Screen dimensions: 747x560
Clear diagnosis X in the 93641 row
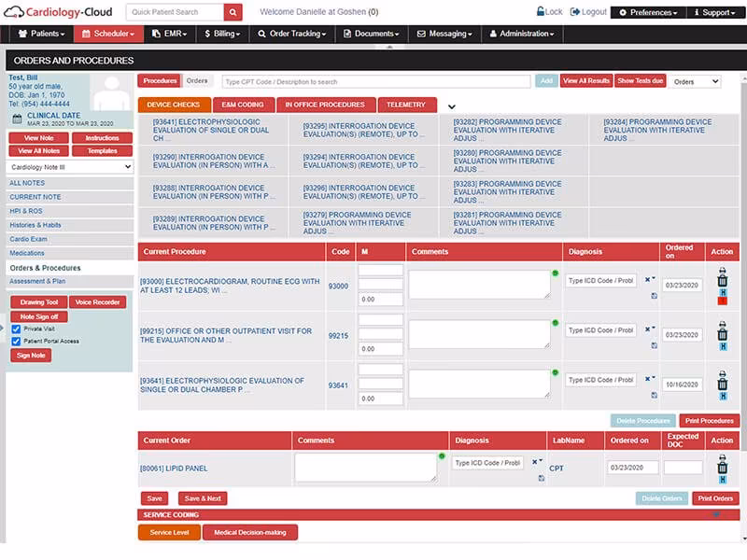(647, 379)
